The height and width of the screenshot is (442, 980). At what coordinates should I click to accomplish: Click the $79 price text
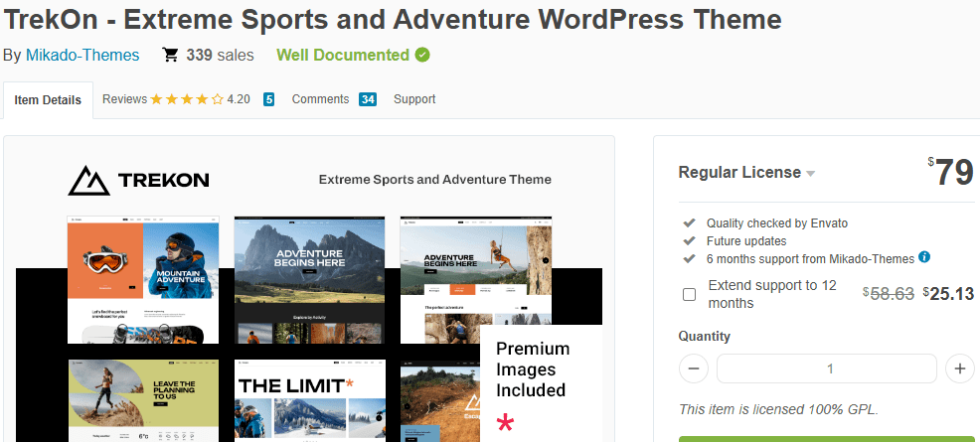950,172
